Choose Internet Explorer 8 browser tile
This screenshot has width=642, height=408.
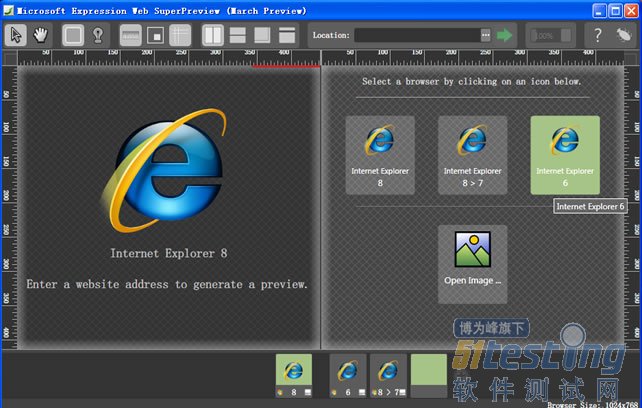click(x=380, y=154)
